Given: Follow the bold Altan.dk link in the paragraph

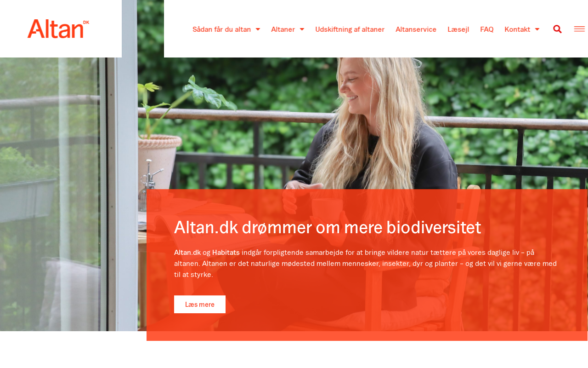Looking at the screenshot, I should tap(187, 253).
